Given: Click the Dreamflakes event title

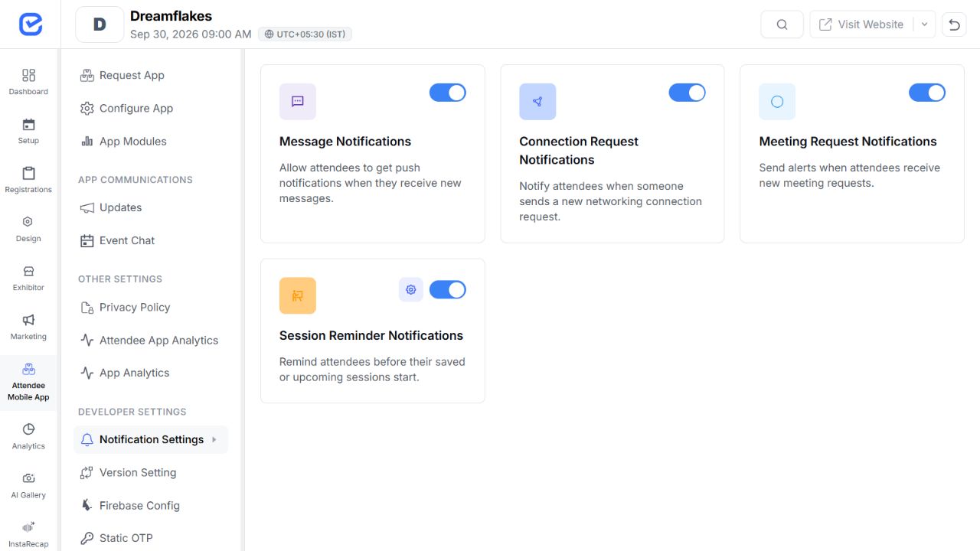Looking at the screenshot, I should [171, 16].
